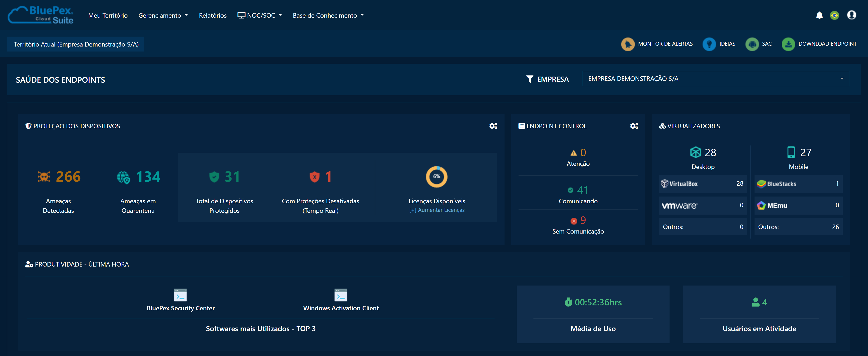868x356 pixels.
Task: Click the Ideias text link
Action: point(727,44)
